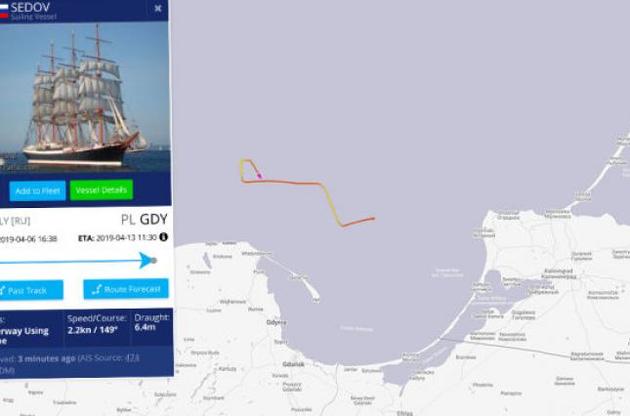Image resolution: width=630 pixels, height=416 pixels.
Task: Open the green Vessel Details button
Action: click(101, 190)
